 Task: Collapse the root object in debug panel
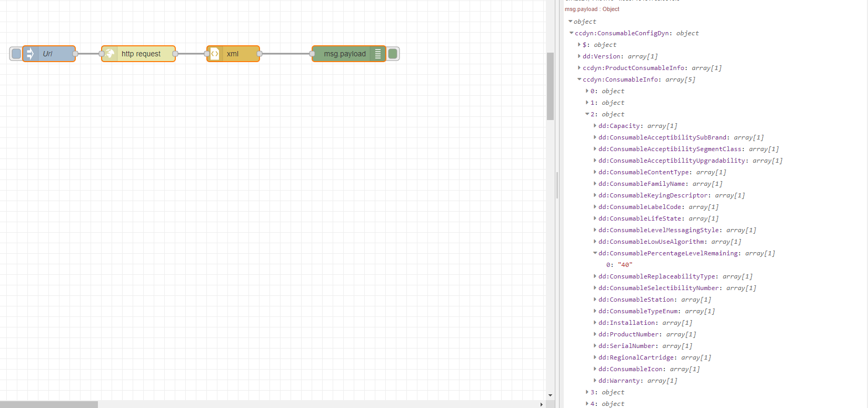(x=571, y=22)
